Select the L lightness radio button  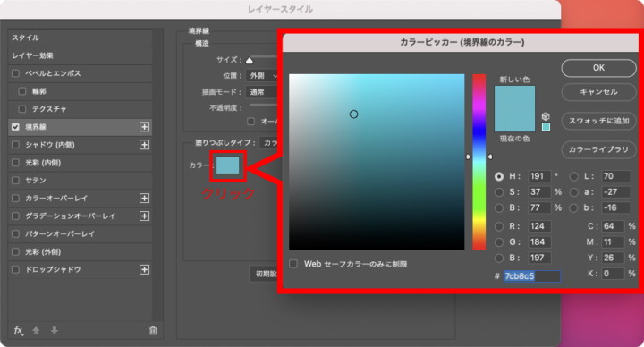pyautogui.click(x=573, y=176)
